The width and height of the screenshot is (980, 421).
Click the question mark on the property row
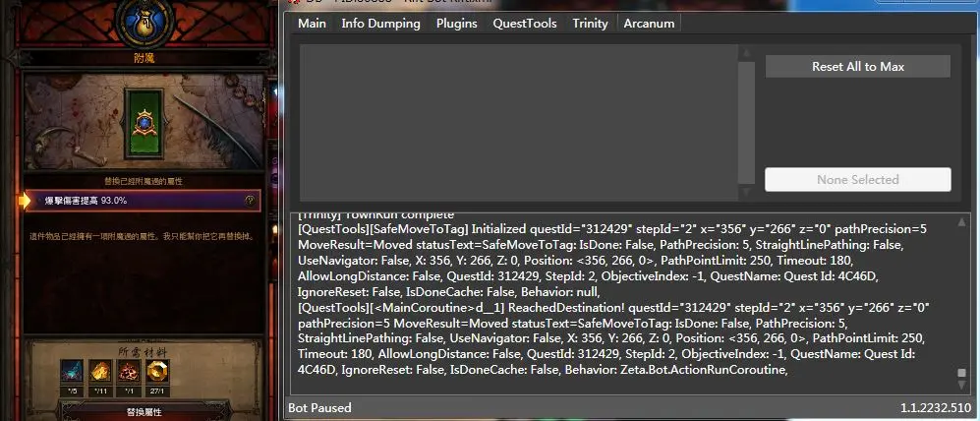(x=250, y=201)
